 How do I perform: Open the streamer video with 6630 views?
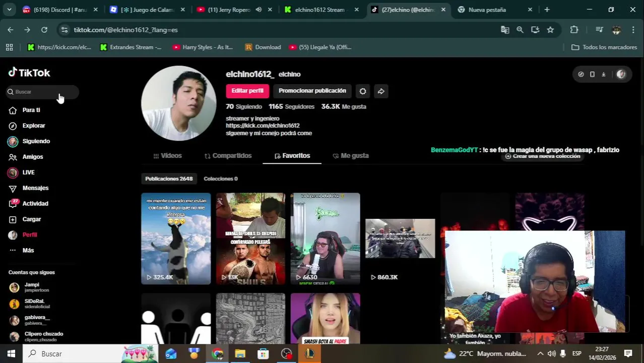click(x=325, y=238)
